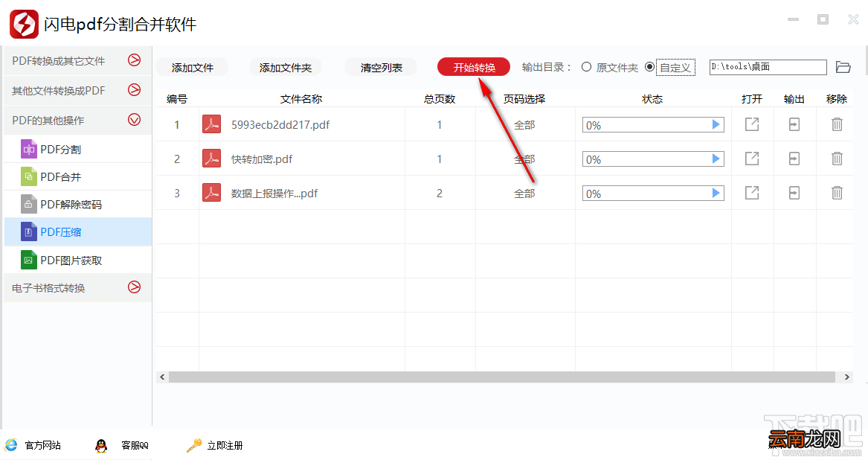Remove 5993ecb2dd217.pdf with trash icon

(x=837, y=125)
